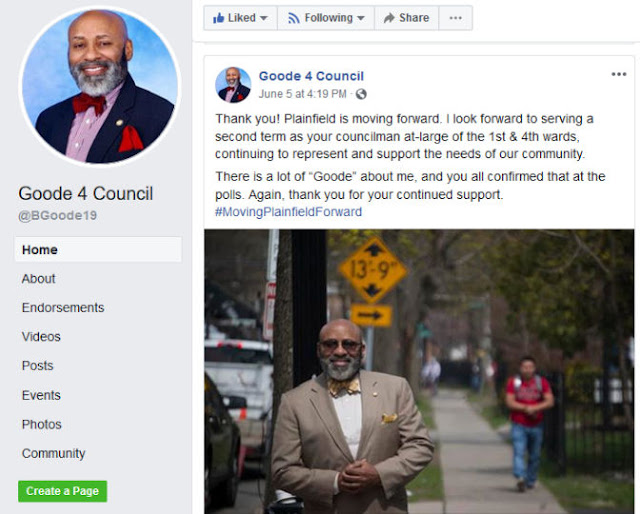This screenshot has width=640, height=514.
Task: Go to the Videos section
Action: coord(41,337)
